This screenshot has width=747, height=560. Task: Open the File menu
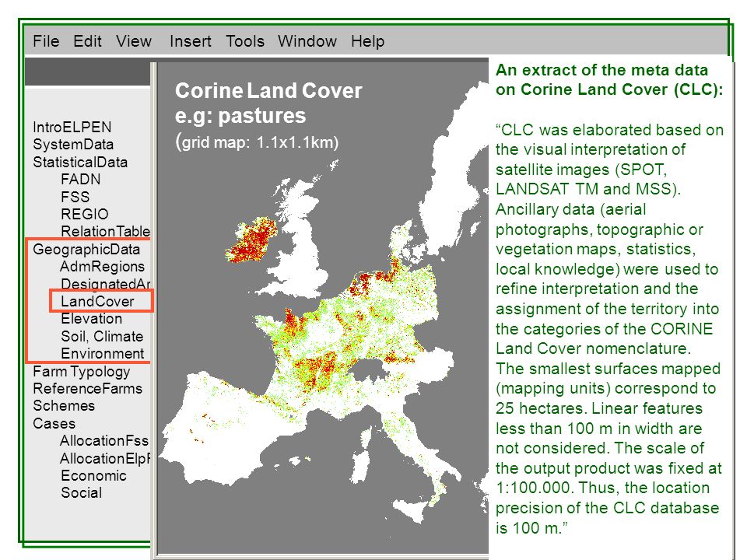click(x=46, y=41)
